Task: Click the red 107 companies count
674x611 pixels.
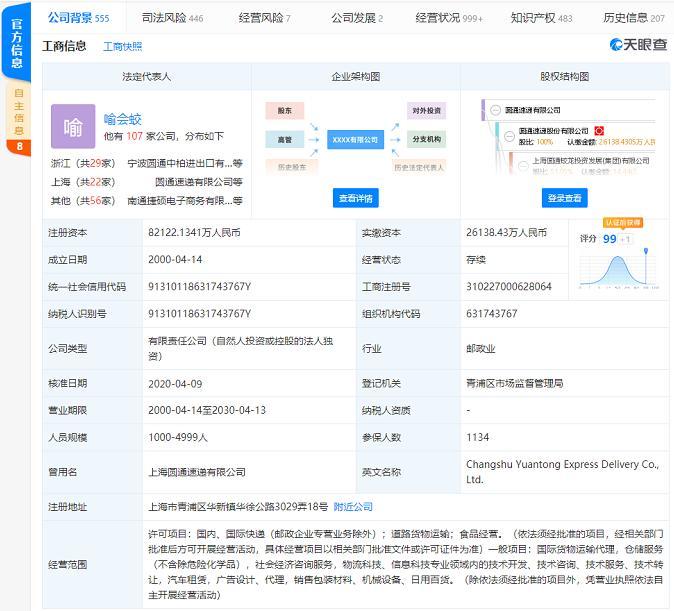Action: (x=134, y=136)
